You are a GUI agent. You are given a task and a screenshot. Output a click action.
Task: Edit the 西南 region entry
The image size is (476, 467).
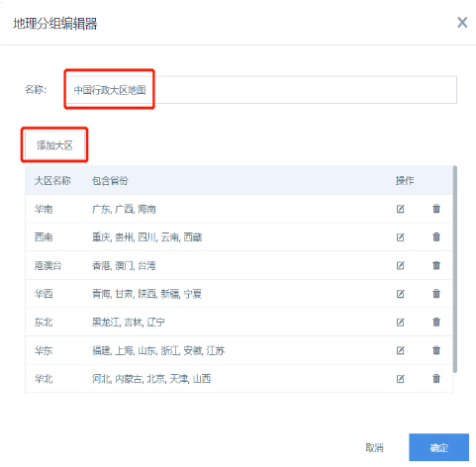tap(400, 237)
